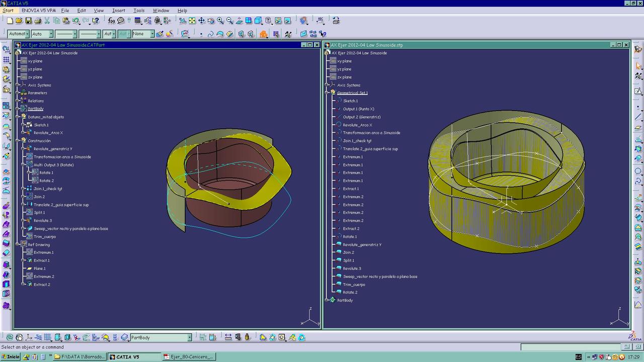The height and width of the screenshot is (362, 644).
Task: Expand the Relations node in the left tree
Action: 18,101
